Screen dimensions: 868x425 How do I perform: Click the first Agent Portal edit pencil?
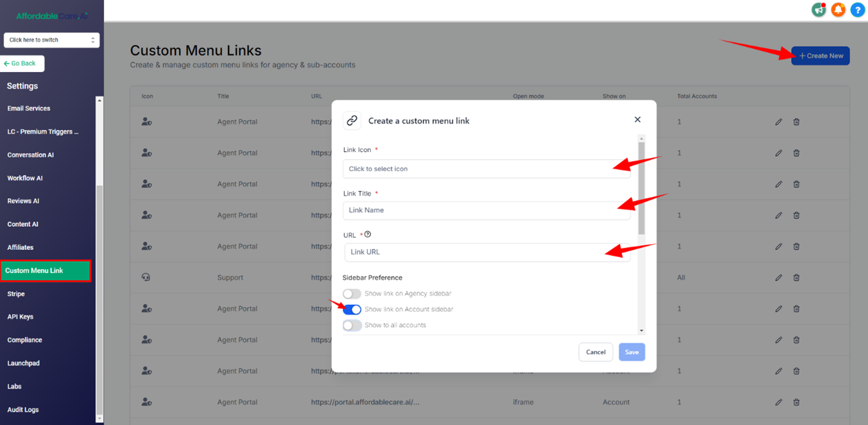[778, 122]
